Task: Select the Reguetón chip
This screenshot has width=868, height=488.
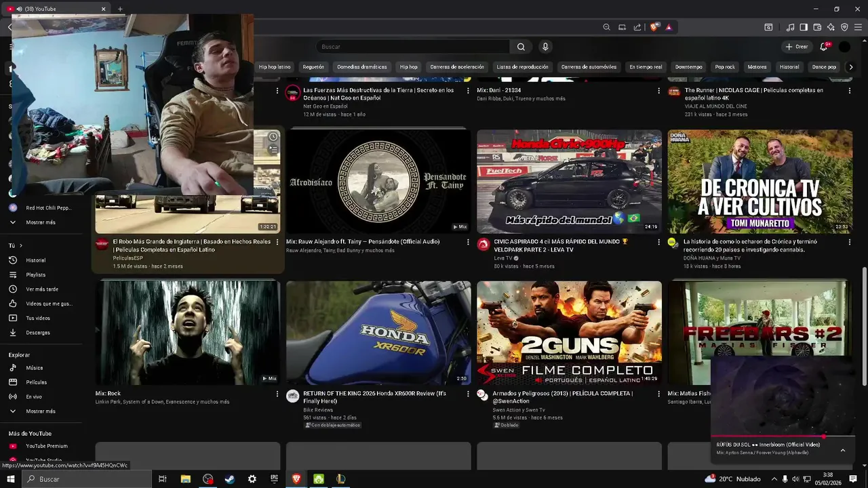Action: 313,67
